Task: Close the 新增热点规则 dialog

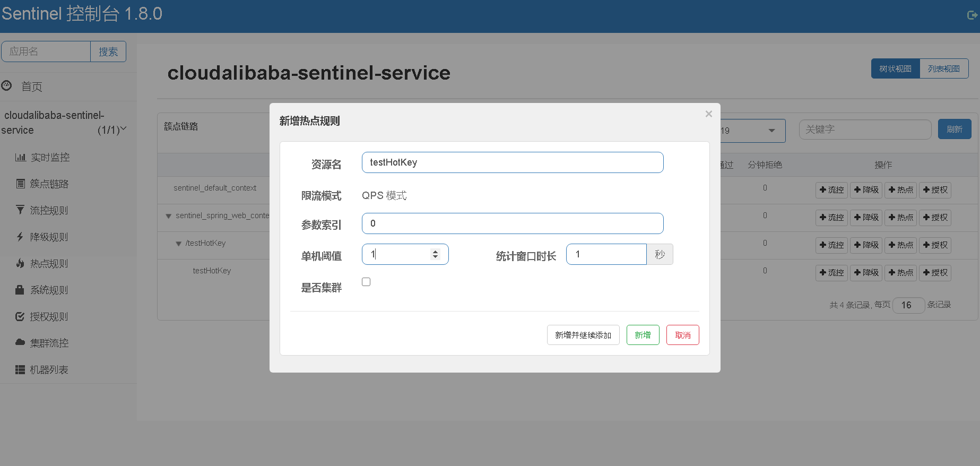Action: tap(708, 114)
